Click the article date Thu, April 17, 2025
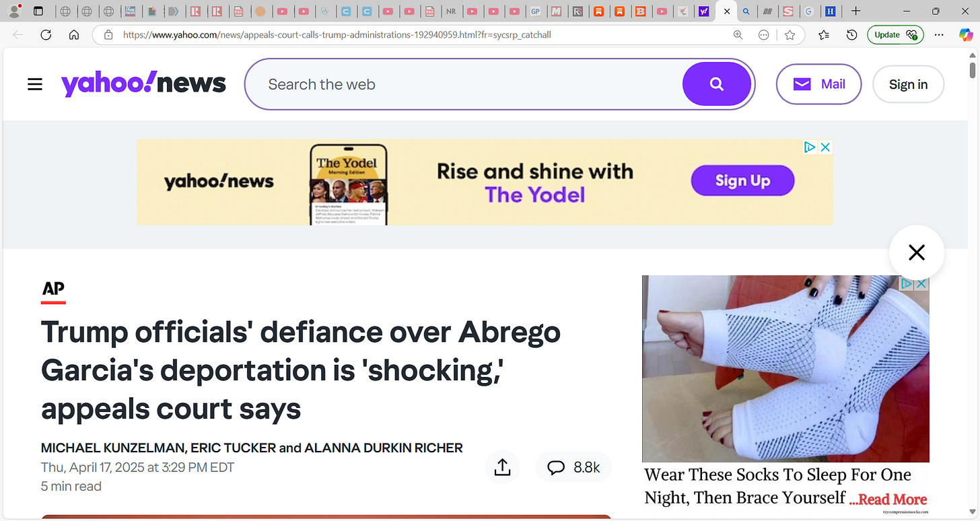 click(137, 467)
